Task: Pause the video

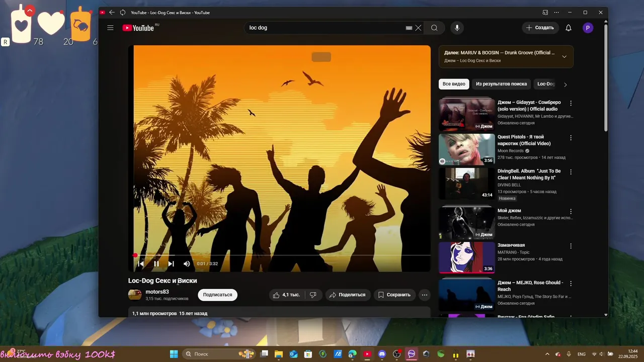Action: (x=156, y=263)
